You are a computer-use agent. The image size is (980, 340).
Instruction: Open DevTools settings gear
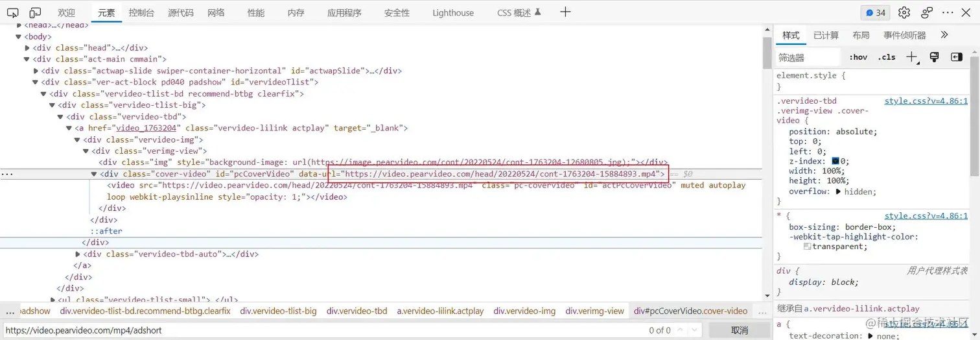[x=904, y=12]
